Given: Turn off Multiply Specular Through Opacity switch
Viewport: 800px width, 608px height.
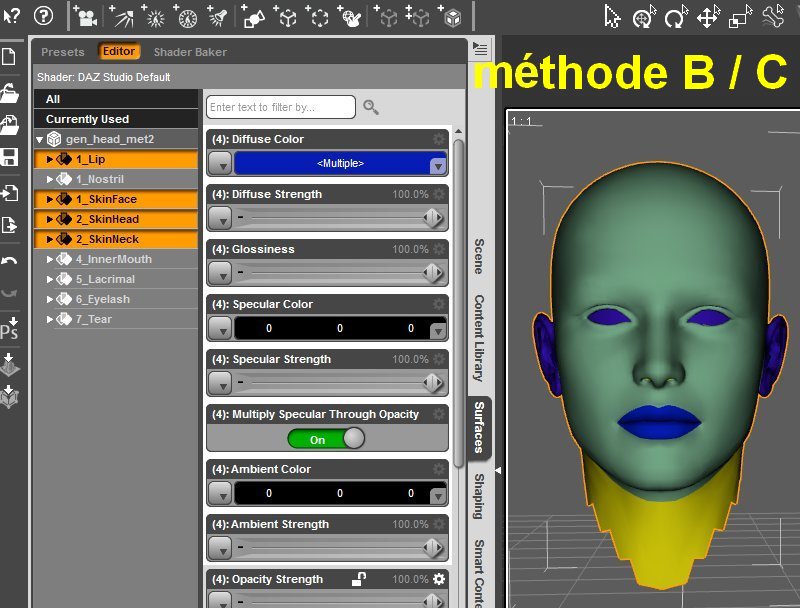Looking at the screenshot, I should [327, 439].
